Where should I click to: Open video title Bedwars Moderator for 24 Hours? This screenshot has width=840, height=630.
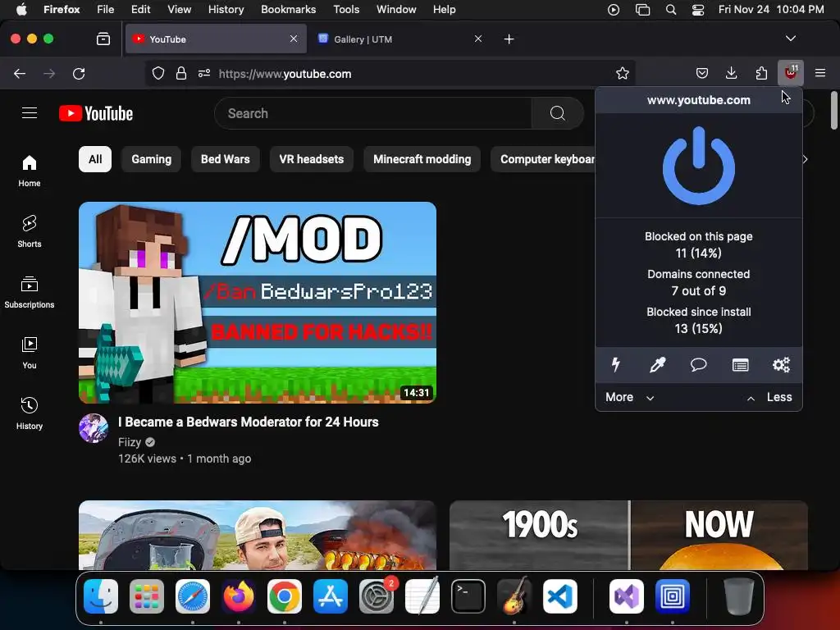pos(249,422)
